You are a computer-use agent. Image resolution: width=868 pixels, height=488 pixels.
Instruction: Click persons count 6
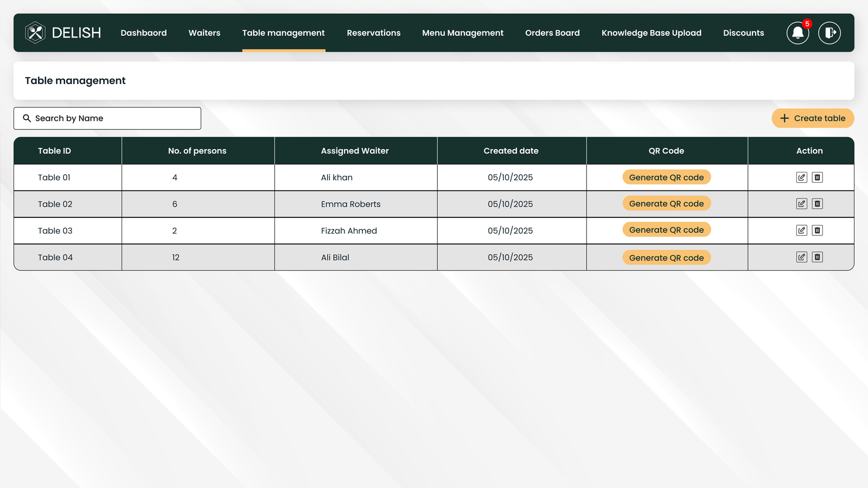pos(175,204)
